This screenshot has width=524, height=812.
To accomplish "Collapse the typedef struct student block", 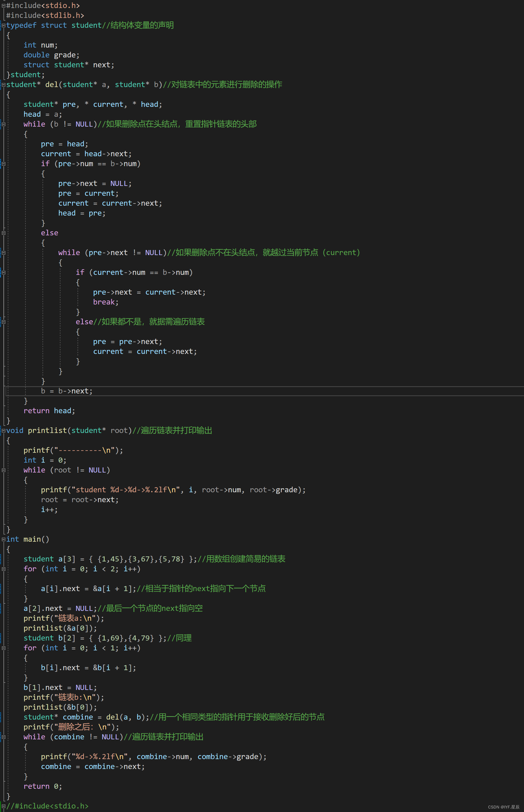I will pyautogui.click(x=3, y=25).
